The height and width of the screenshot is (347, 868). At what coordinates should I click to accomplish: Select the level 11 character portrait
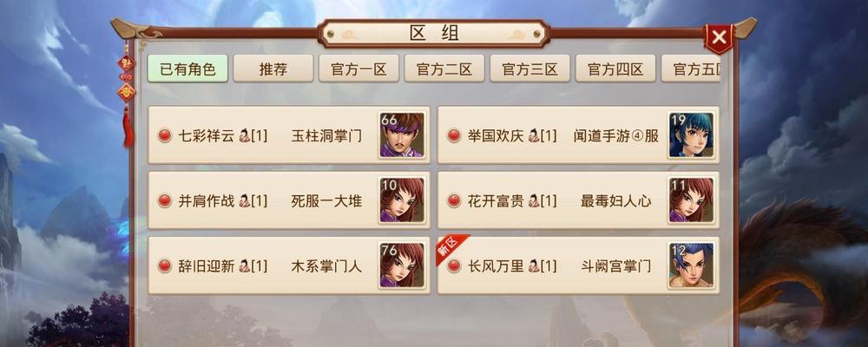point(691,200)
